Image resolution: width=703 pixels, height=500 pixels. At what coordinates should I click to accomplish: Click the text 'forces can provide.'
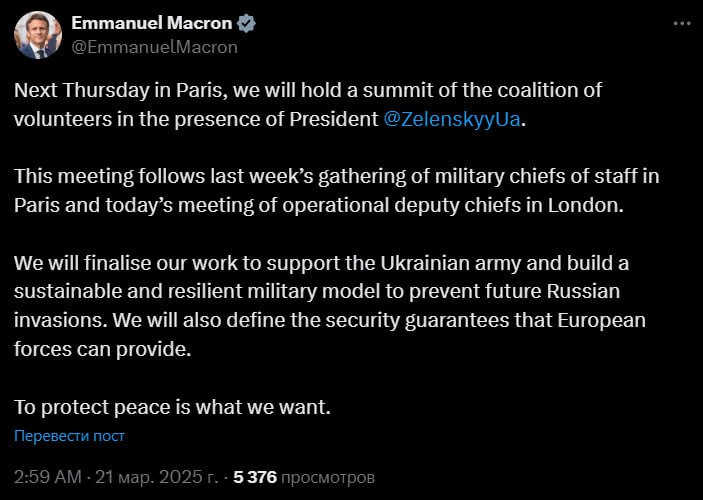pos(103,349)
